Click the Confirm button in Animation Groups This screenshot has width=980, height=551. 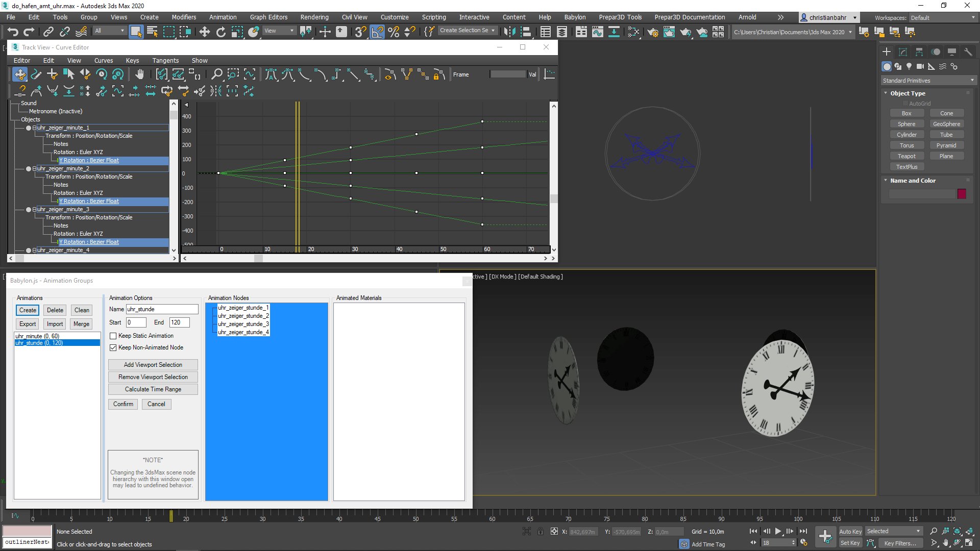[x=122, y=404]
